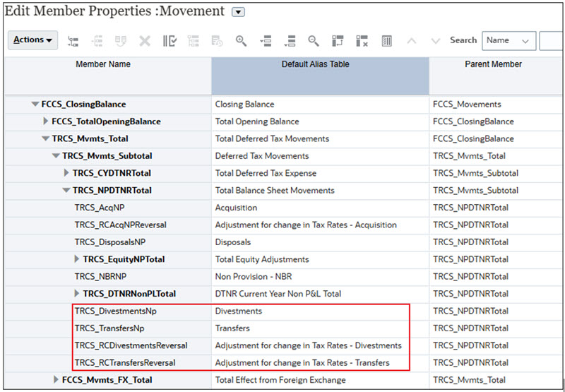Collapse the TRCS_Mvmts_Subtotal node
The image size is (565, 392).
click(56, 156)
